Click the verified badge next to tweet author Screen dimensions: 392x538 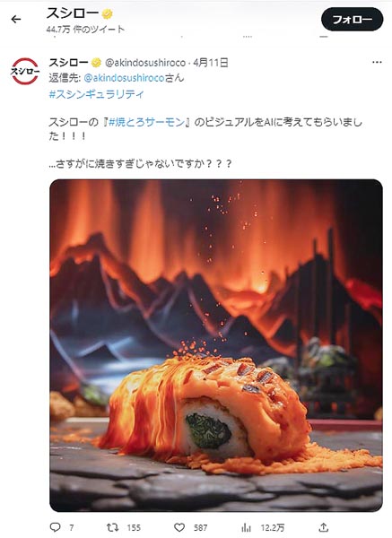pyautogui.click(x=97, y=63)
